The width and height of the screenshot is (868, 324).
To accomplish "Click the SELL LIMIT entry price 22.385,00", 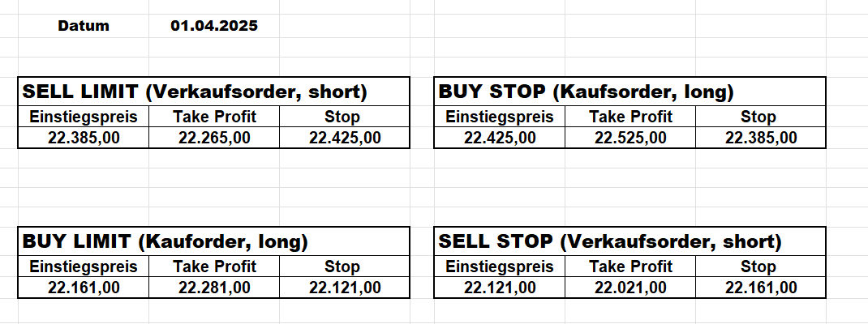I will click(x=84, y=138).
